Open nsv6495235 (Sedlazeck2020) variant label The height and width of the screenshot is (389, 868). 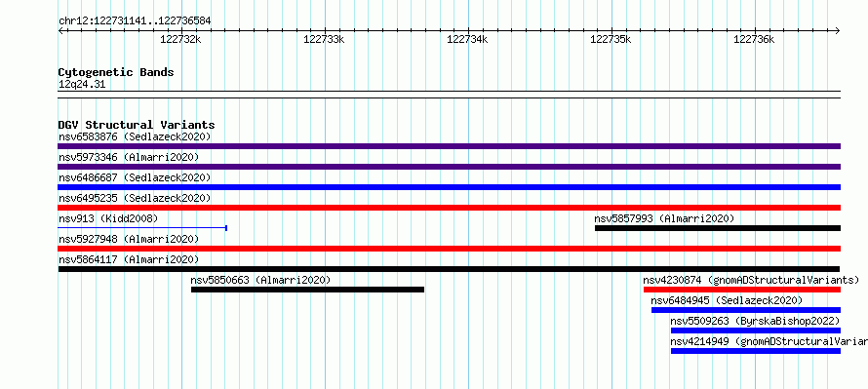tap(135, 198)
